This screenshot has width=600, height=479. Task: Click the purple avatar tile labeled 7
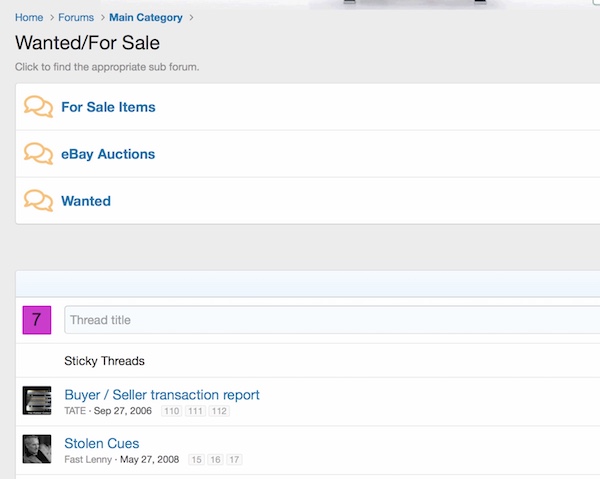37,320
